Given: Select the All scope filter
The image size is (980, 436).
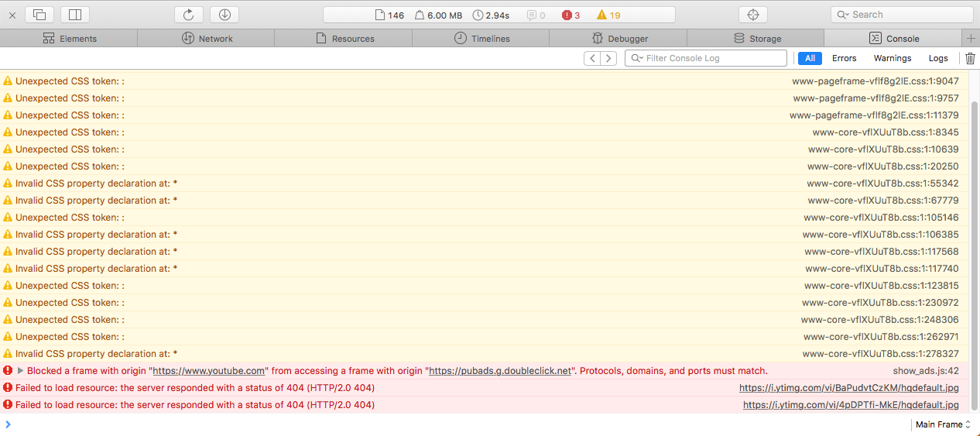Looking at the screenshot, I should pos(810,58).
